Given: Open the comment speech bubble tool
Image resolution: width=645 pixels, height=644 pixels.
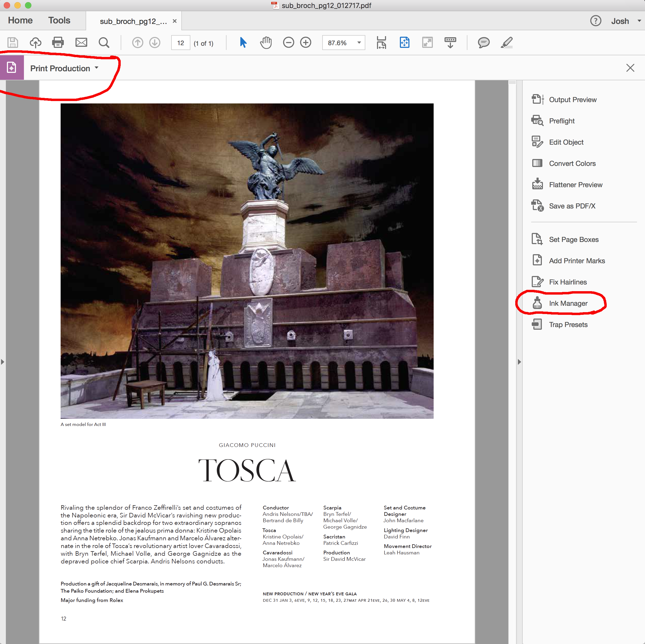Looking at the screenshot, I should [x=483, y=42].
